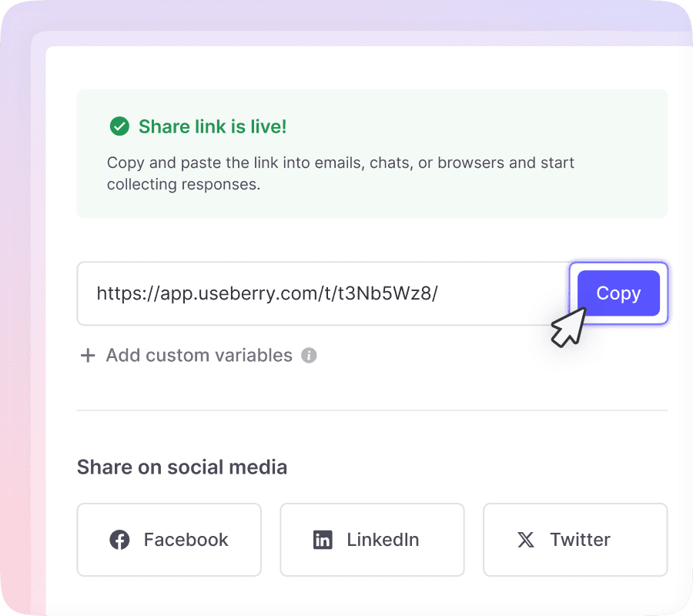Open the info tooltip next to Add custom variables
The width and height of the screenshot is (693, 616).
click(x=308, y=355)
